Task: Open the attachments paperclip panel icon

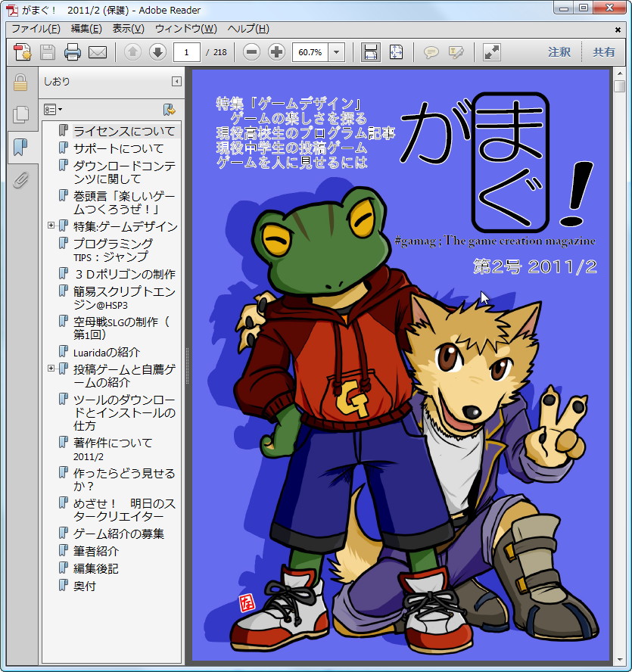Action: [x=20, y=180]
